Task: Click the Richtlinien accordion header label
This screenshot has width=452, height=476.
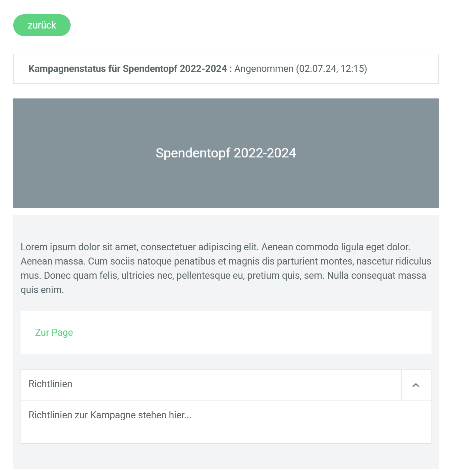Action: pyautogui.click(x=50, y=384)
